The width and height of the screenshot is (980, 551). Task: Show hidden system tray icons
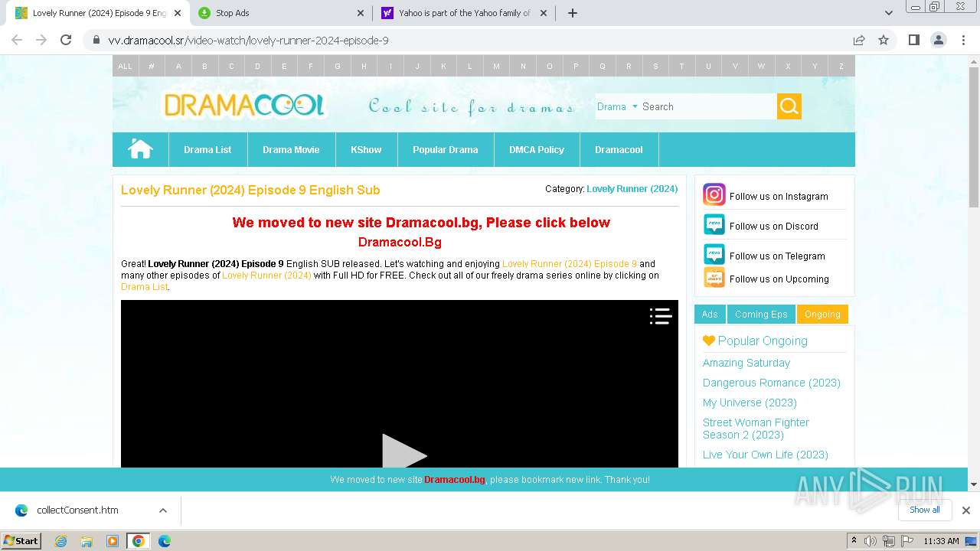pos(854,541)
